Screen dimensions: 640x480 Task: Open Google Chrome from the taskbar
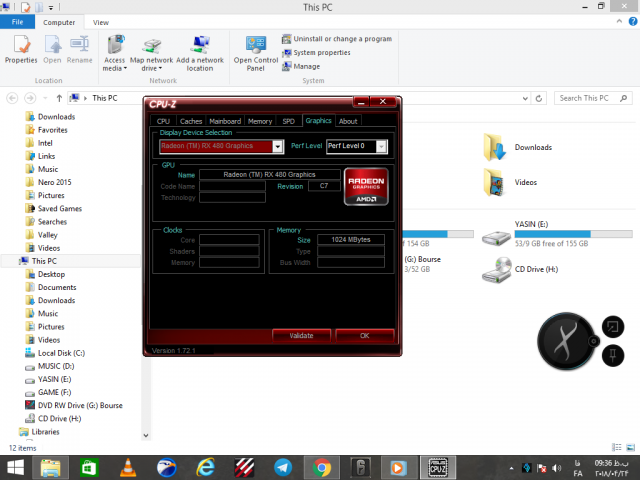(x=322, y=467)
